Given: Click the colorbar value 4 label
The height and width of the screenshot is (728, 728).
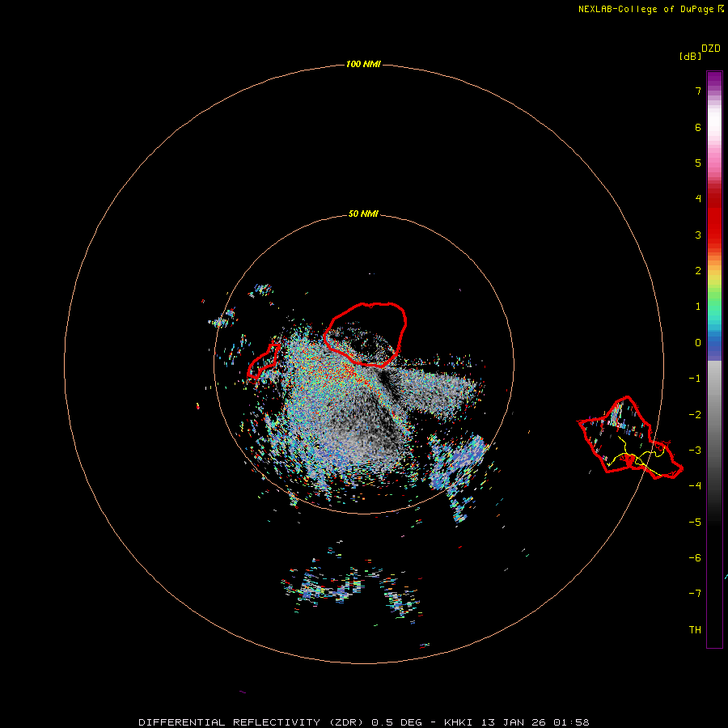Looking at the screenshot, I should pos(698,199).
